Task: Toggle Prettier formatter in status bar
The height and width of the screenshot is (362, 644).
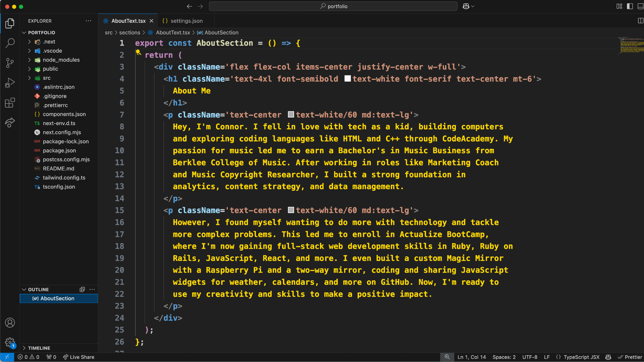Action: coord(630,357)
